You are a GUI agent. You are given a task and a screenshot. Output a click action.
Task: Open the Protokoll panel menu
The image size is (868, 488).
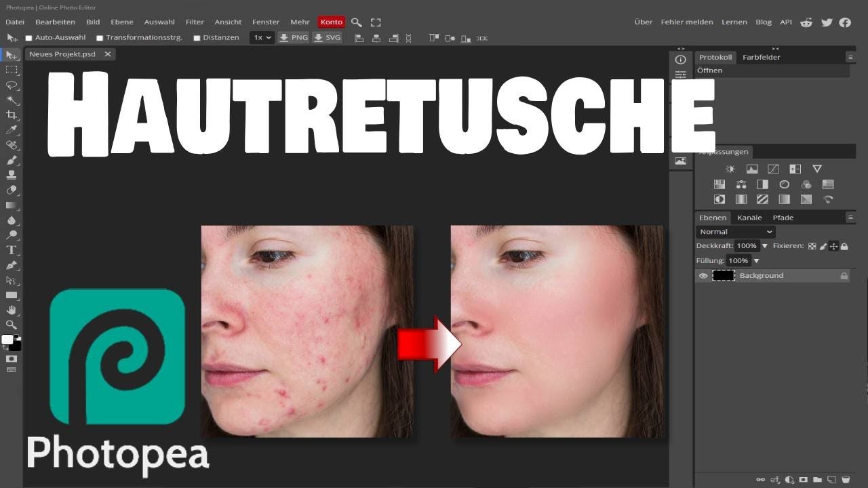click(850, 58)
